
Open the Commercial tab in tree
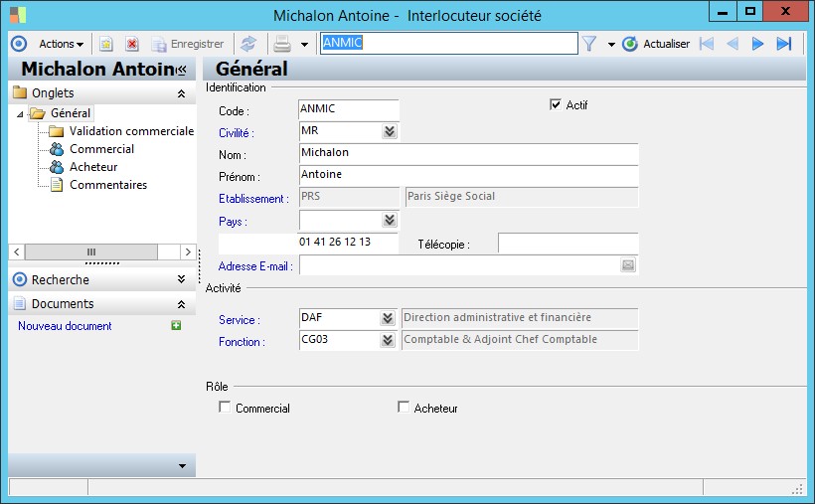(x=101, y=149)
